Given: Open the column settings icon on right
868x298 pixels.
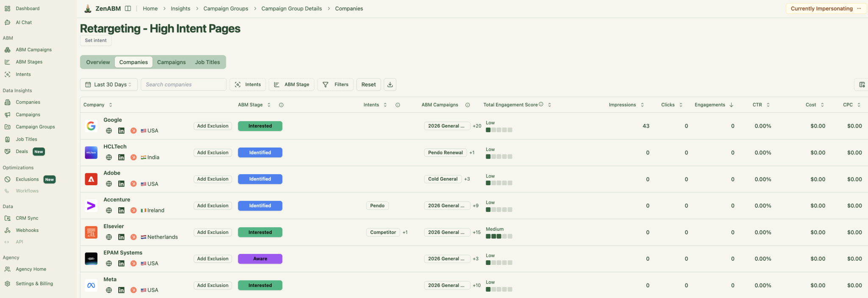Looking at the screenshot, I should (862, 84).
